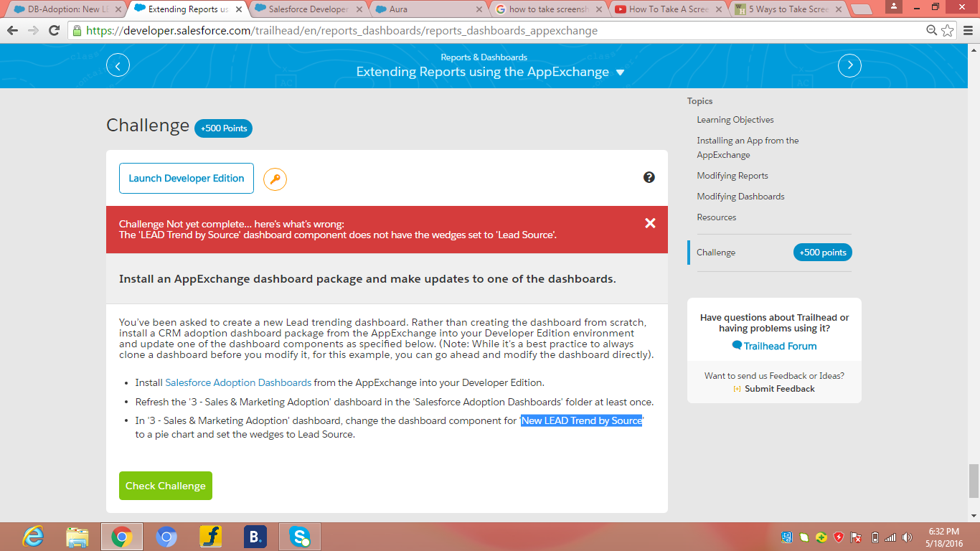
Task: Open the Booking.com taskbar icon
Action: [255, 537]
